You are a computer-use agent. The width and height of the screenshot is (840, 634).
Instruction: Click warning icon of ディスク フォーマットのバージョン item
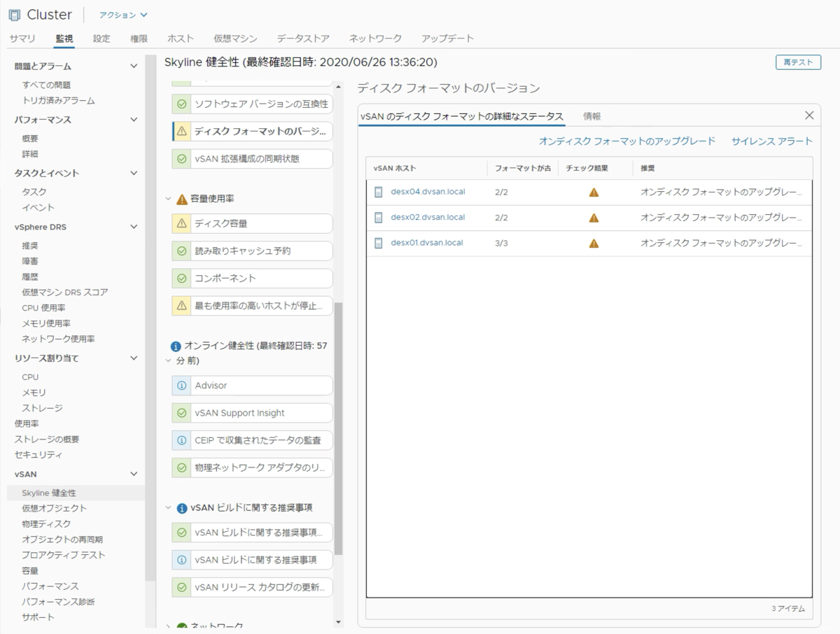(x=182, y=132)
